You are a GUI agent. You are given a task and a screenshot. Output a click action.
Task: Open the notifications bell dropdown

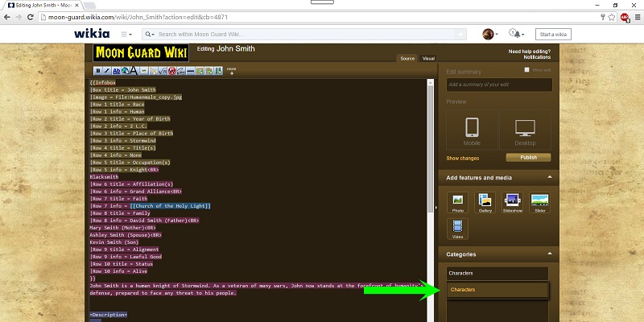(x=516, y=33)
